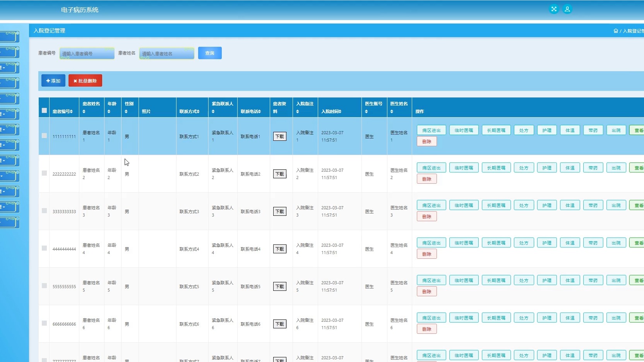Sort the table by 入院时间 arrows
Viewport: 644px width, 362px height.
pos(340,112)
